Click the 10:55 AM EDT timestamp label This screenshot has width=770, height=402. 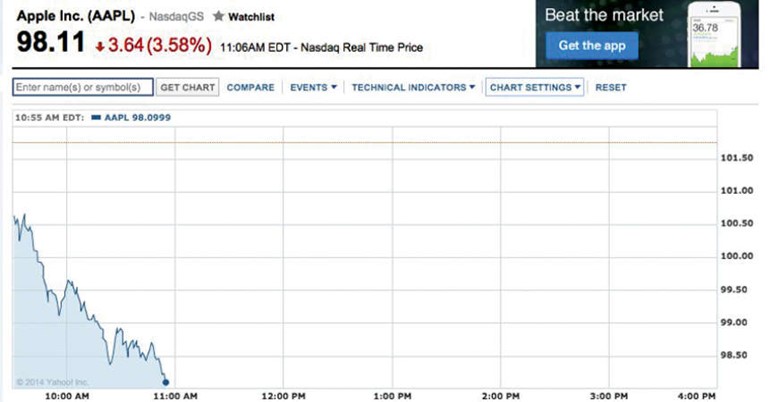pos(49,118)
